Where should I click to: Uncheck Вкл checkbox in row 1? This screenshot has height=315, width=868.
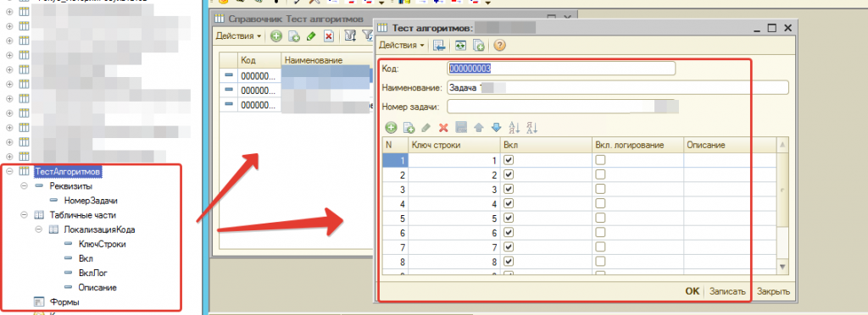click(x=509, y=160)
